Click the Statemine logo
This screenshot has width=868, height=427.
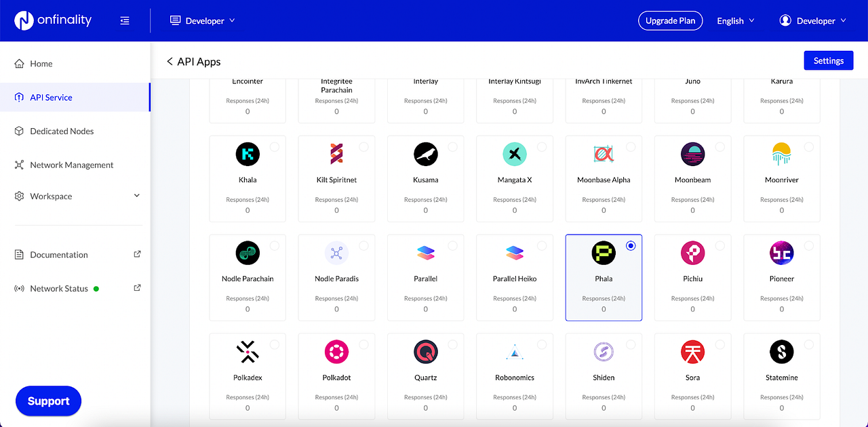[x=782, y=352]
